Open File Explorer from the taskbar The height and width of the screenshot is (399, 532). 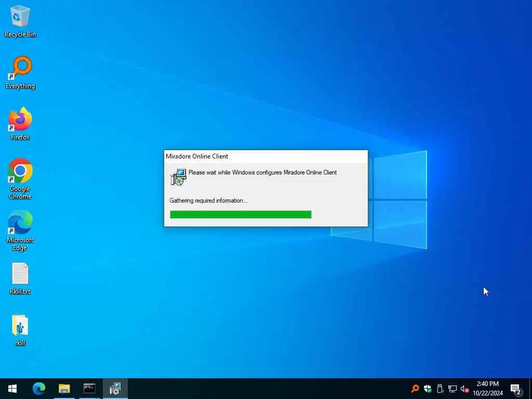pyautogui.click(x=64, y=389)
